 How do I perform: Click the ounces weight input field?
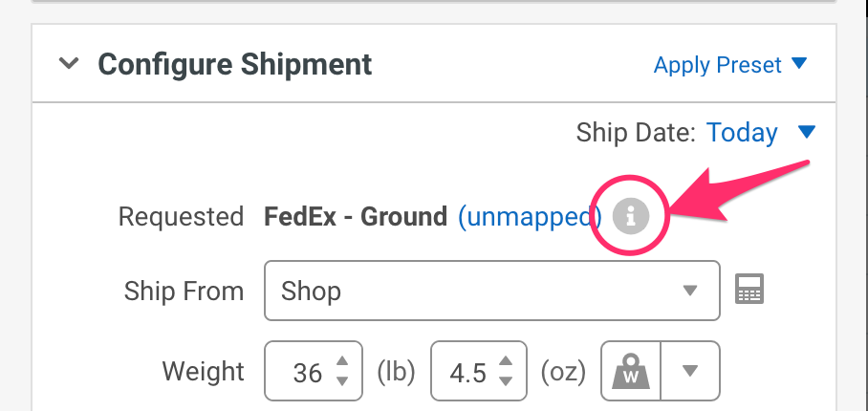click(467, 372)
